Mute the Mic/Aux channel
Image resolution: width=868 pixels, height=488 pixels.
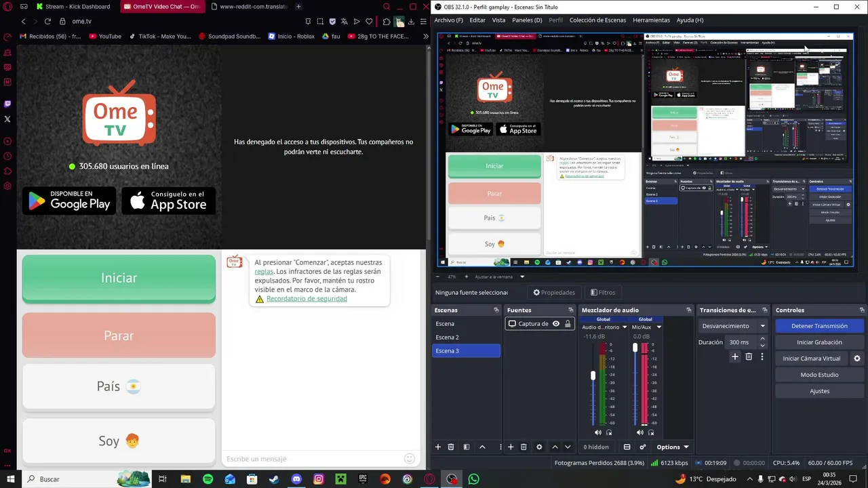point(640,432)
